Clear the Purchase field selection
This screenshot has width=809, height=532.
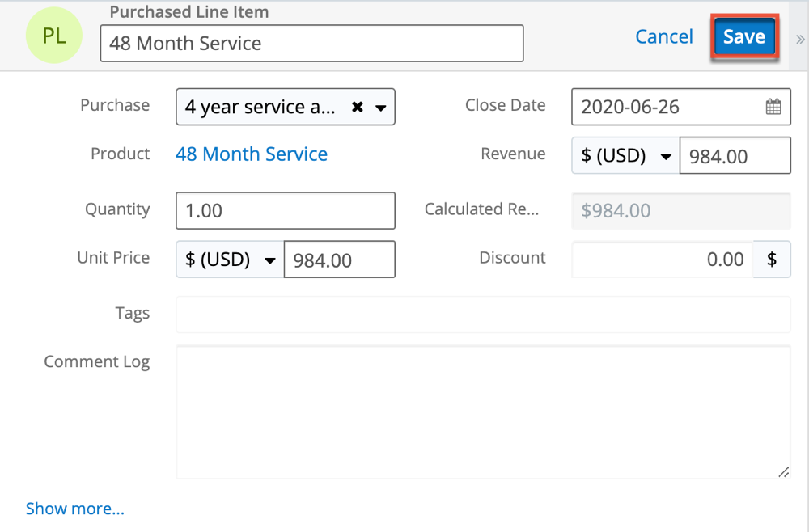point(357,107)
